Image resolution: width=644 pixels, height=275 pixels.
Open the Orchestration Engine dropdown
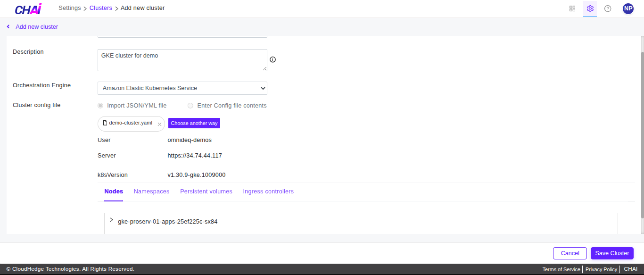(182, 88)
